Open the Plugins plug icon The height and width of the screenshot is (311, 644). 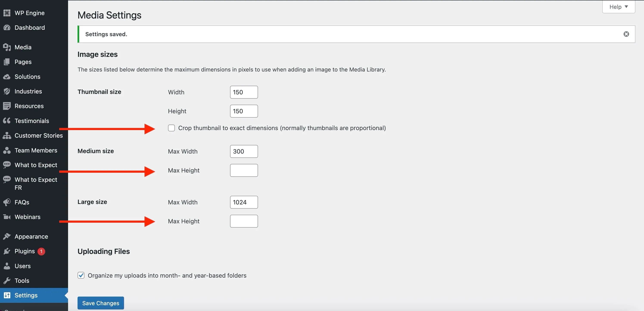point(7,251)
